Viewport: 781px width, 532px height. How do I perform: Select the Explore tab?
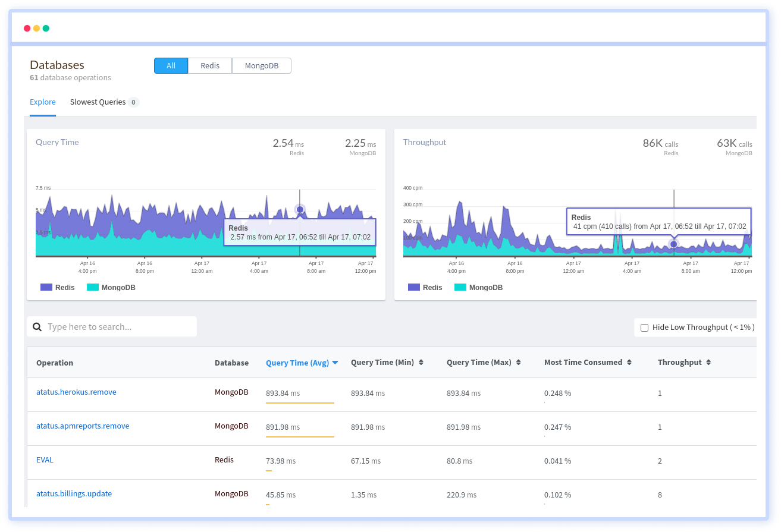(43, 102)
